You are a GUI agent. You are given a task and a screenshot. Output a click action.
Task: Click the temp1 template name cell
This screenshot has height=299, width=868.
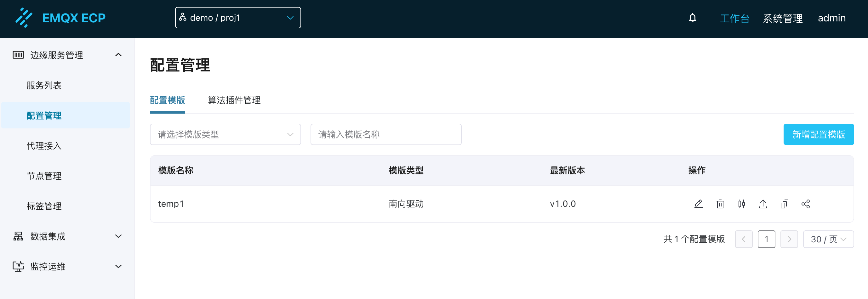pos(171,204)
